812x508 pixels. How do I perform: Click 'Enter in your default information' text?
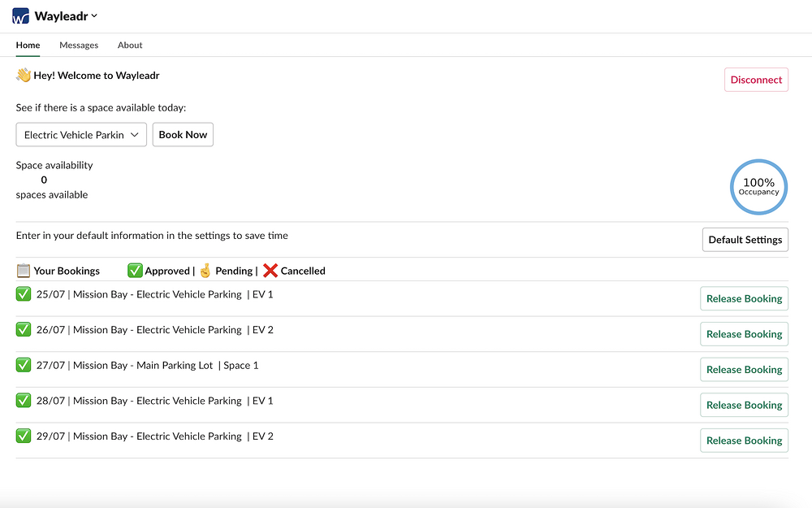(152, 236)
